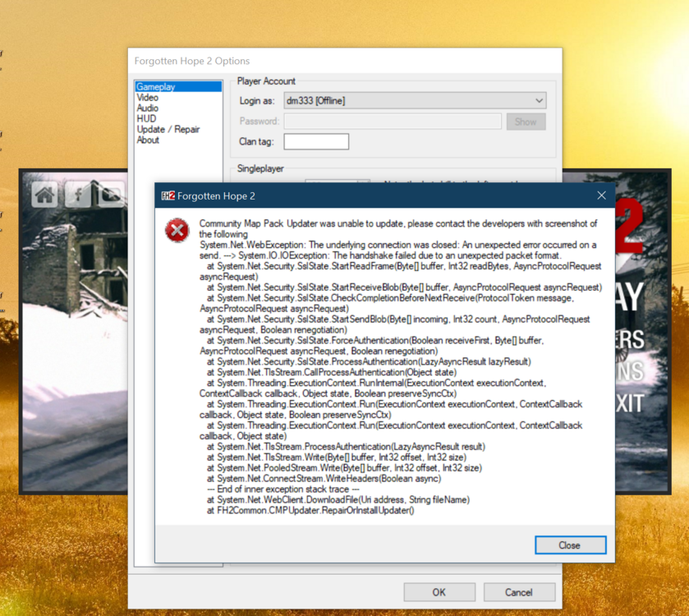
Task: Click inside the Clan tag input field
Action: click(315, 140)
